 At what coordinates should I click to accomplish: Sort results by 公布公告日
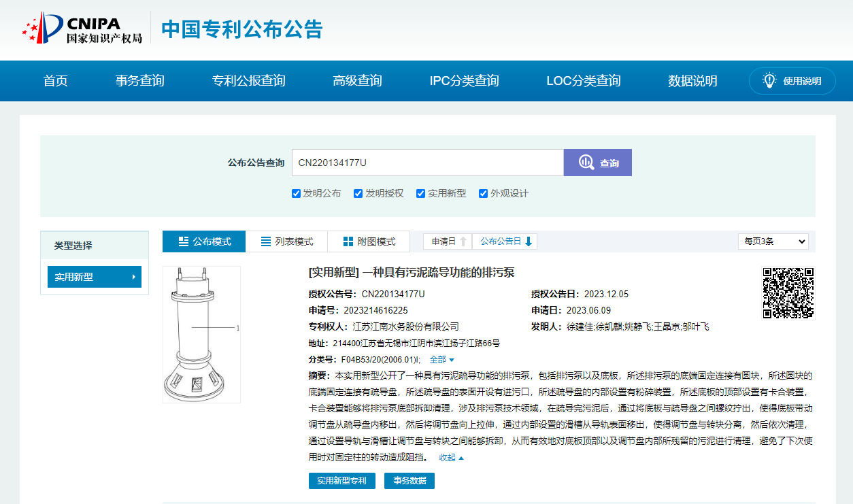click(505, 241)
